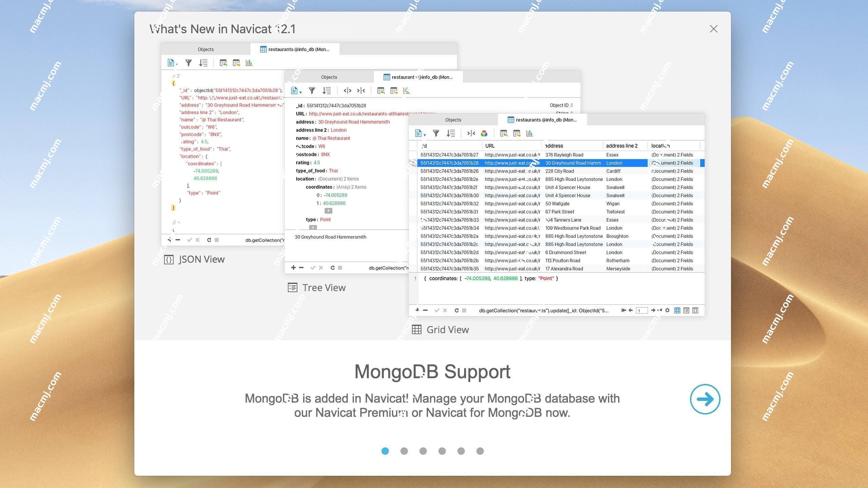Viewport: 868px width, 488px height.
Task: Click the location column header
Action: click(x=674, y=146)
